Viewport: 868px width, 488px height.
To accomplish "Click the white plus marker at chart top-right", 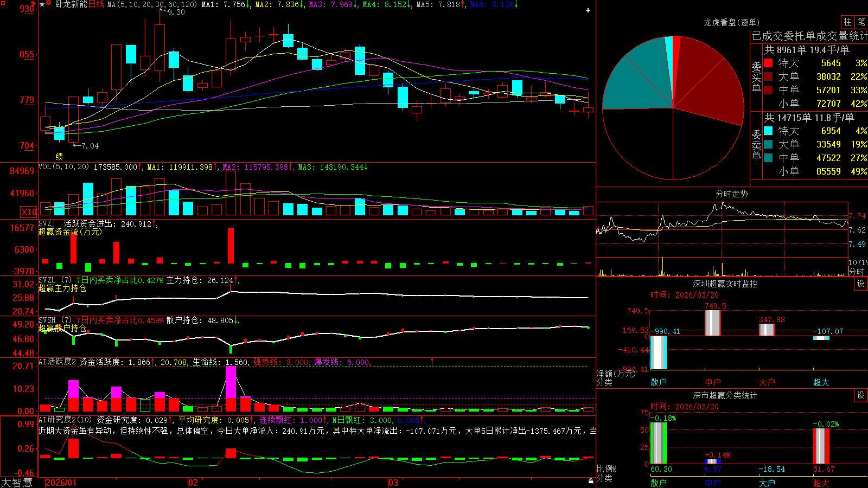I will 589,10.
